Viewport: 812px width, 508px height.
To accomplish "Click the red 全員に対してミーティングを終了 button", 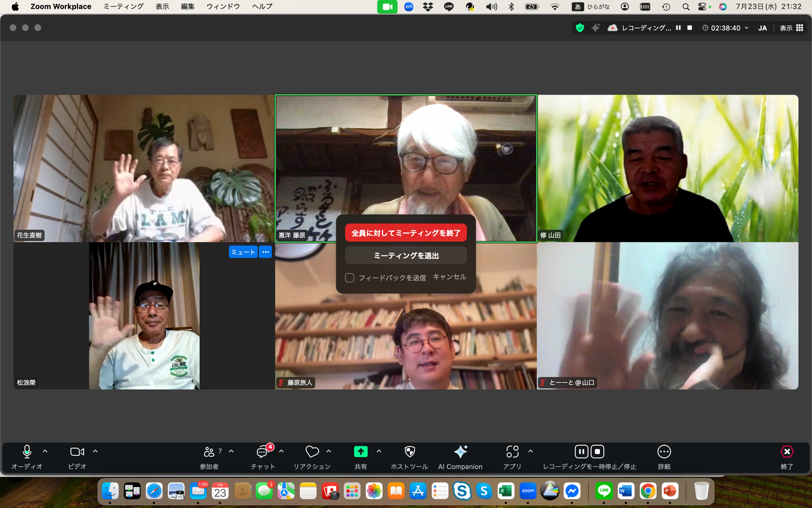I will click(406, 233).
